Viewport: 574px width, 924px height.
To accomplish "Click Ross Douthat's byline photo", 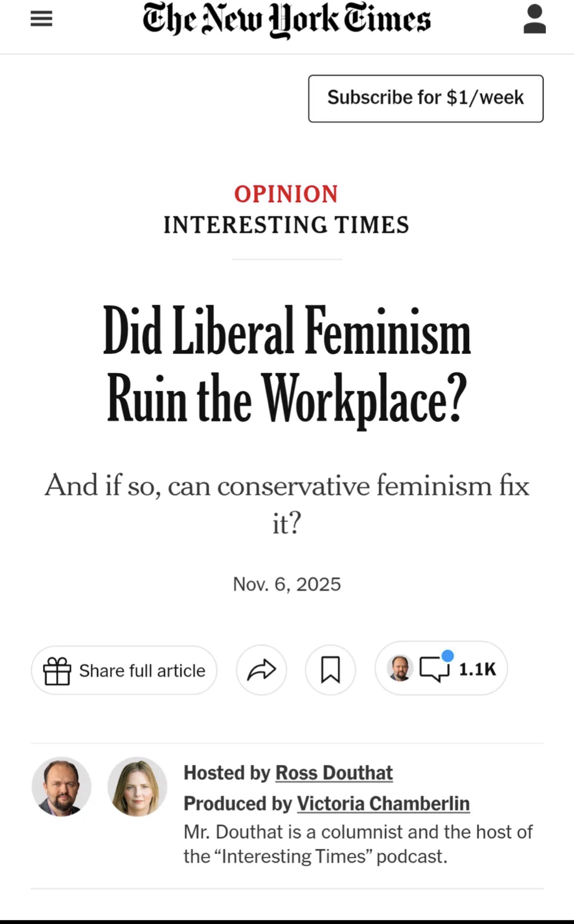I will pyautogui.click(x=61, y=786).
